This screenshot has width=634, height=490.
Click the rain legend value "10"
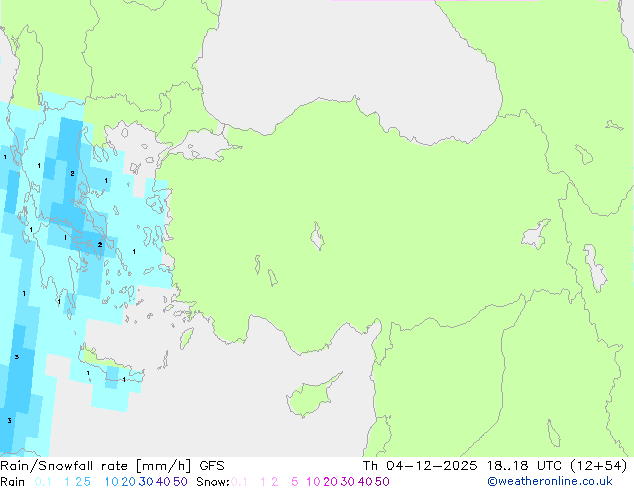pyautogui.click(x=112, y=482)
